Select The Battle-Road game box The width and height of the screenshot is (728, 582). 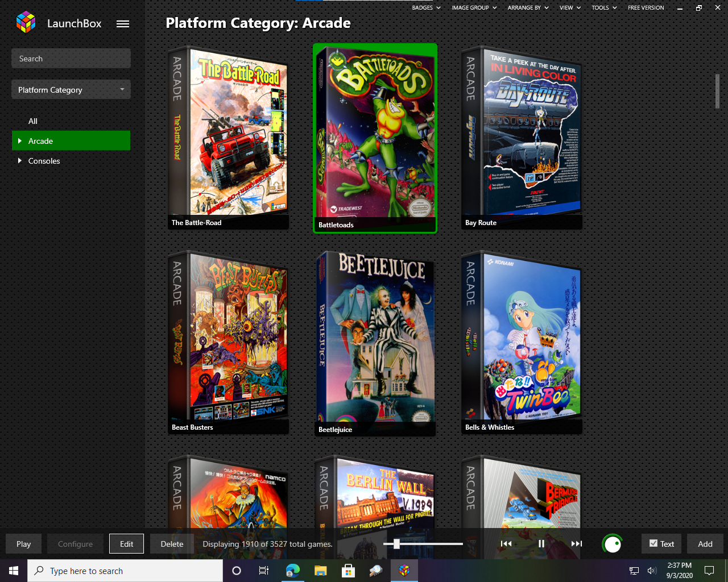click(228, 137)
